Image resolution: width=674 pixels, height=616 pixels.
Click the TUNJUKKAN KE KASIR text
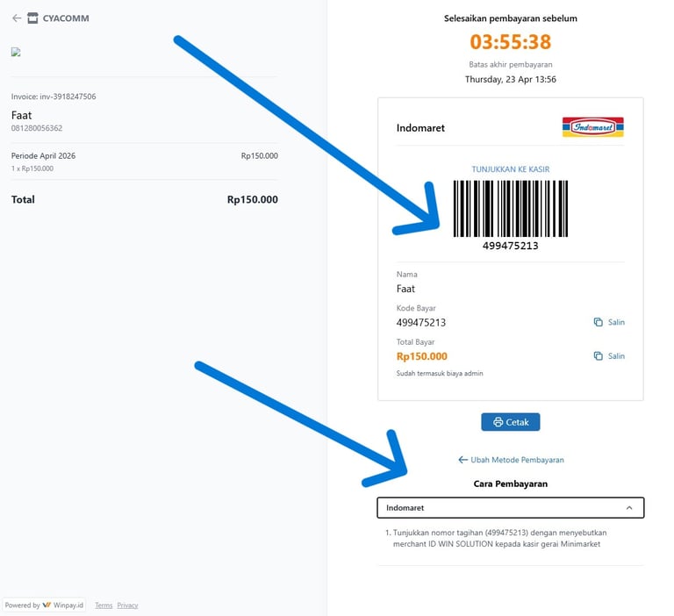(x=510, y=169)
